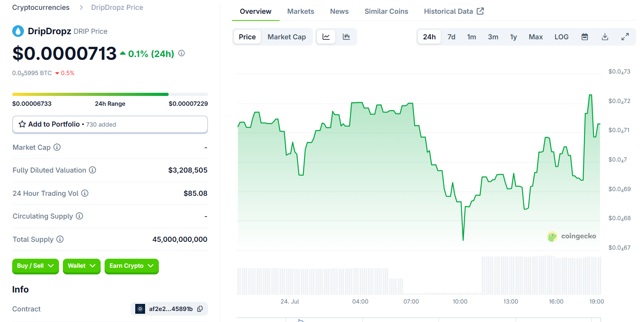Click the Add to Portfolio button

coord(110,124)
